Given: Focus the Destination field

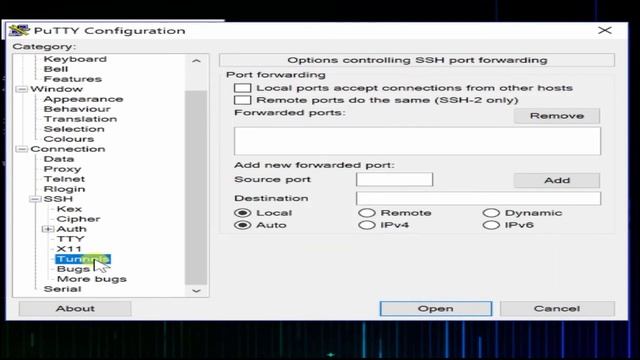Looking at the screenshot, I should pos(478,198).
